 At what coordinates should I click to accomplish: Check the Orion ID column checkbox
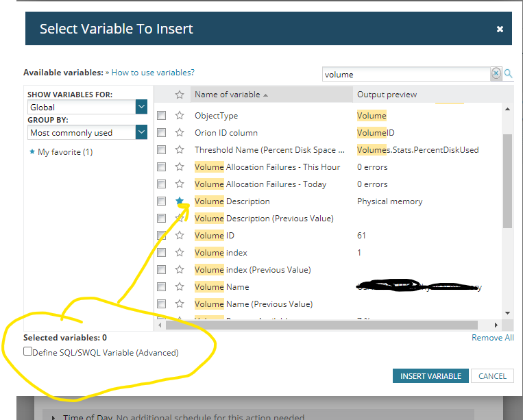pyautogui.click(x=162, y=132)
